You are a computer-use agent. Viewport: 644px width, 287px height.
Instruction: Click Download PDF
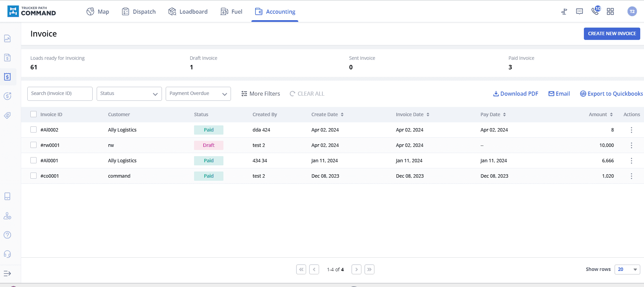(x=516, y=94)
